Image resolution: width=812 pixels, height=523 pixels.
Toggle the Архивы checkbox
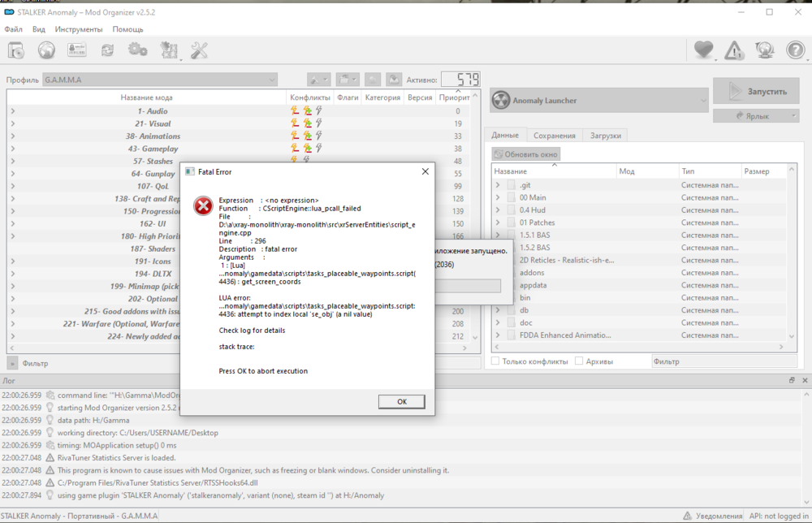[579, 361]
